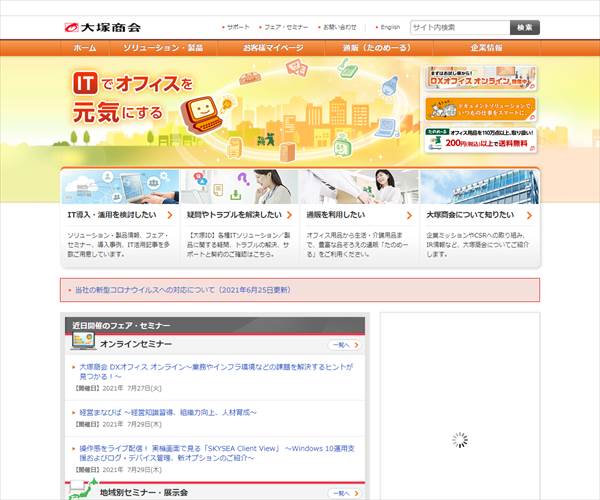Click the cardboard box icon in hero
Screen dimensions: 600x500
[x=288, y=151]
